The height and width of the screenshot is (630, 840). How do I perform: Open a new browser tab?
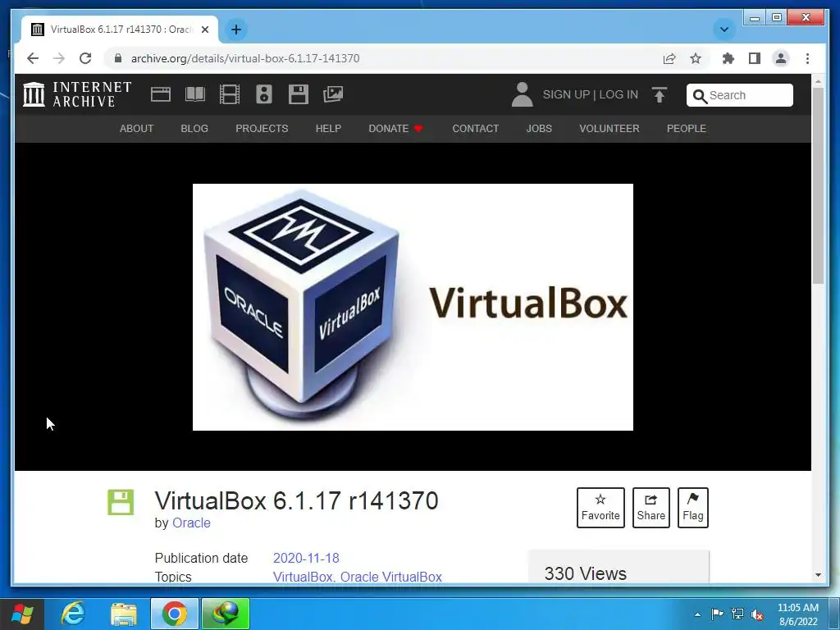[x=236, y=30]
